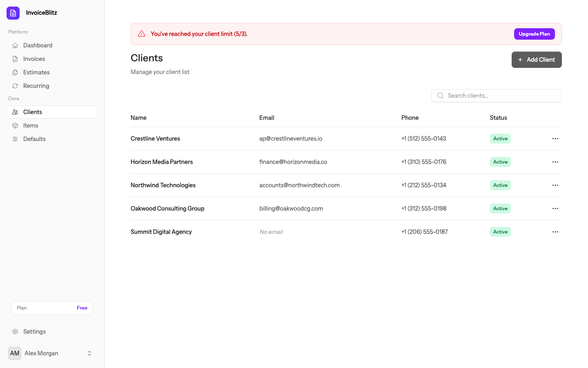The height and width of the screenshot is (368, 588).
Task: Click the Free plan badge
Action: (82, 307)
